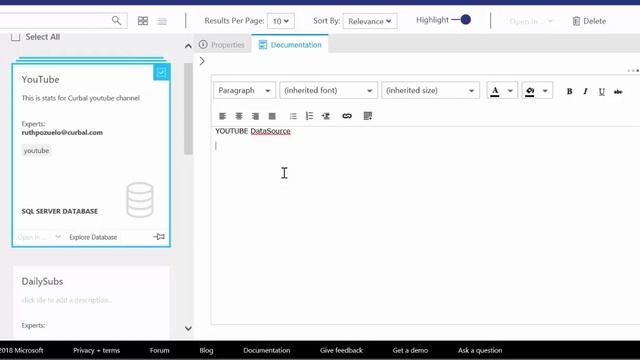Switch to list view

click(x=162, y=21)
